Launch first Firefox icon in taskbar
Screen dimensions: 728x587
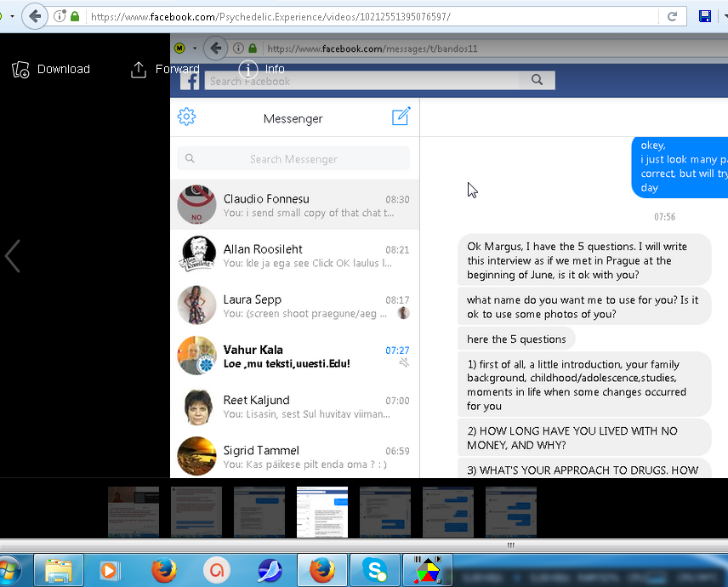tap(164, 570)
